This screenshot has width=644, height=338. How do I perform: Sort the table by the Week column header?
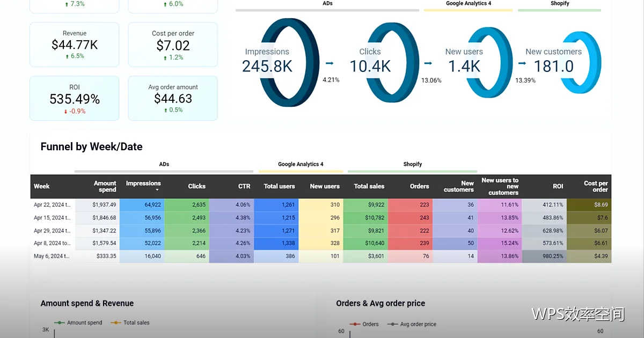coord(42,186)
